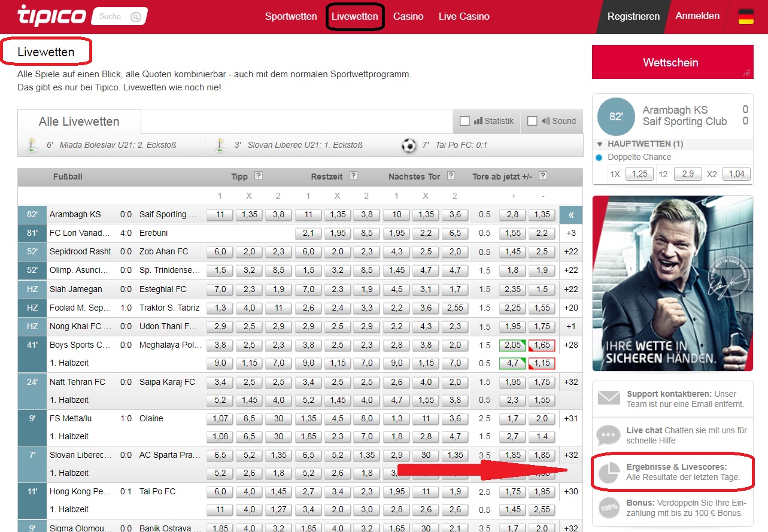Bet Tipp 1 odds 1,3 for Foolad M. Sepahan
The height and width of the screenshot is (532, 768).
(220, 308)
